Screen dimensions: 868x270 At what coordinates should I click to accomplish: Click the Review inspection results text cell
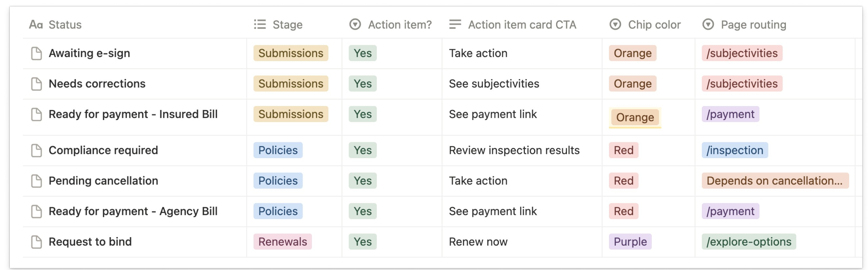pos(514,150)
